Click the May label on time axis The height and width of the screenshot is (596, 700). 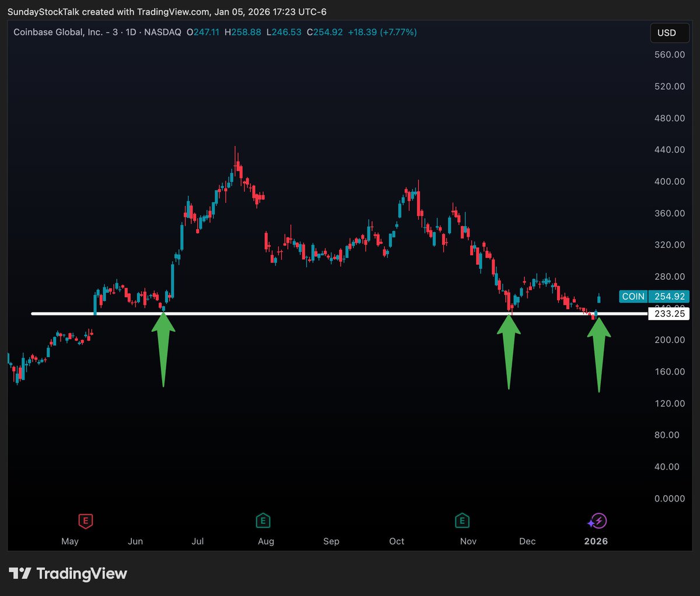point(70,541)
